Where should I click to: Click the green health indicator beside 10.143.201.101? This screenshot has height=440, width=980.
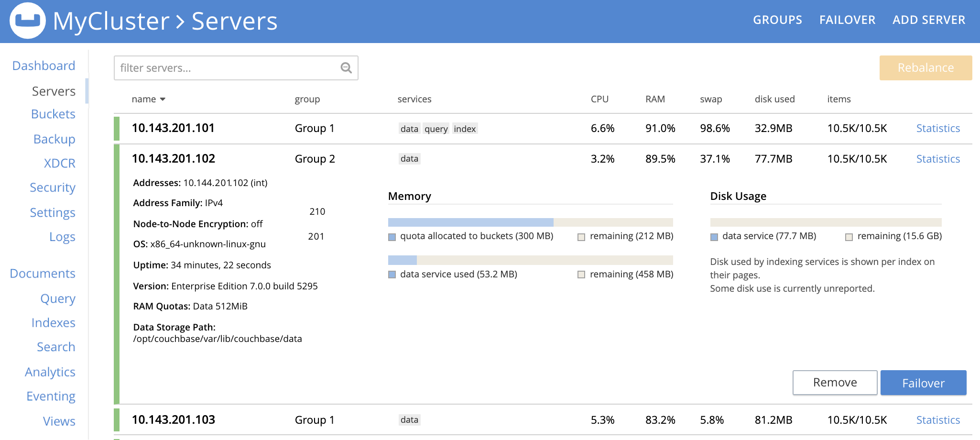[x=118, y=128]
